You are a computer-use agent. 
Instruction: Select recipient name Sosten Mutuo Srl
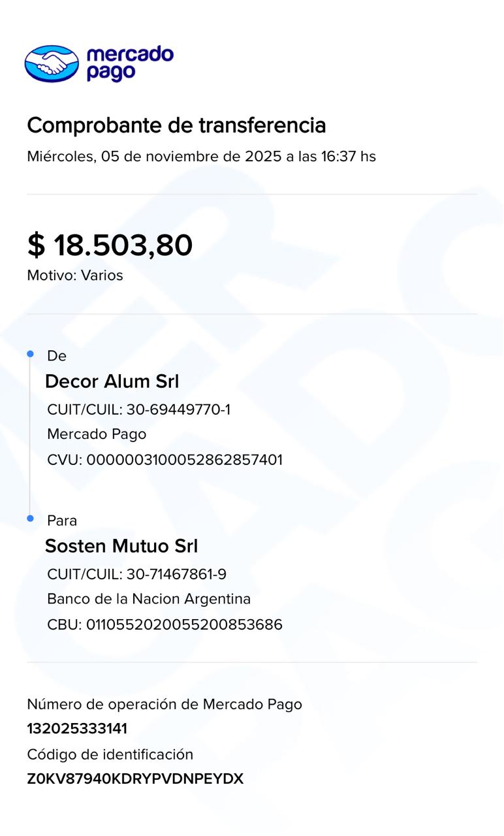point(121,546)
